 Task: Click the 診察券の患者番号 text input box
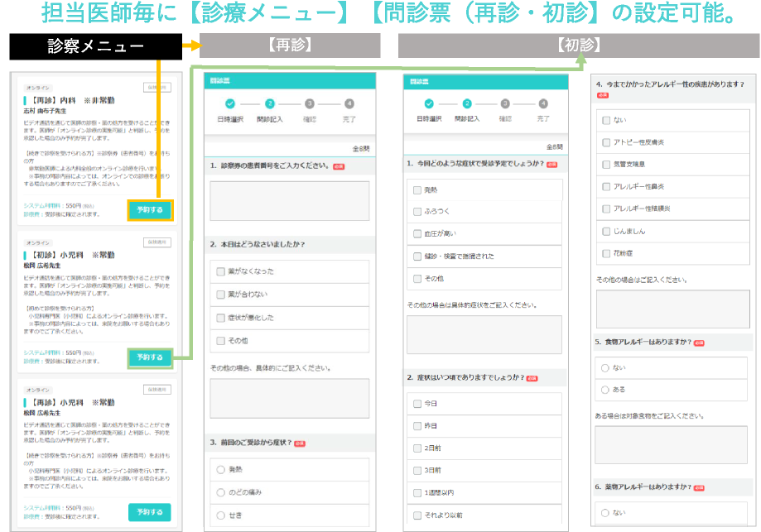289,201
